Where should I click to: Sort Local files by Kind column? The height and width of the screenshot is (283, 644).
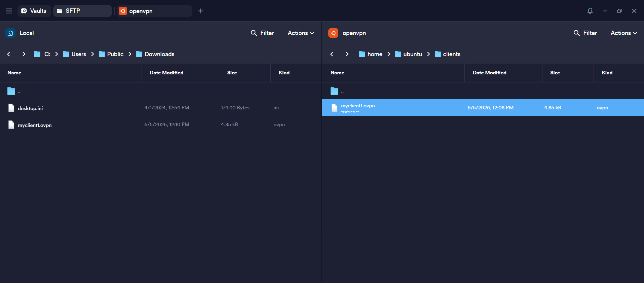coord(284,73)
